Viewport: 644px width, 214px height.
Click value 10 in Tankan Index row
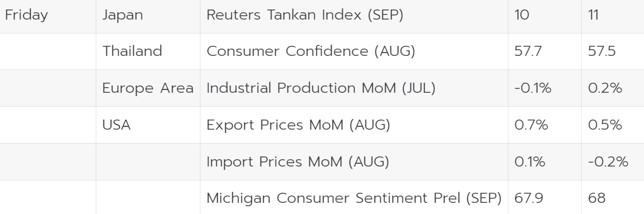521,15
